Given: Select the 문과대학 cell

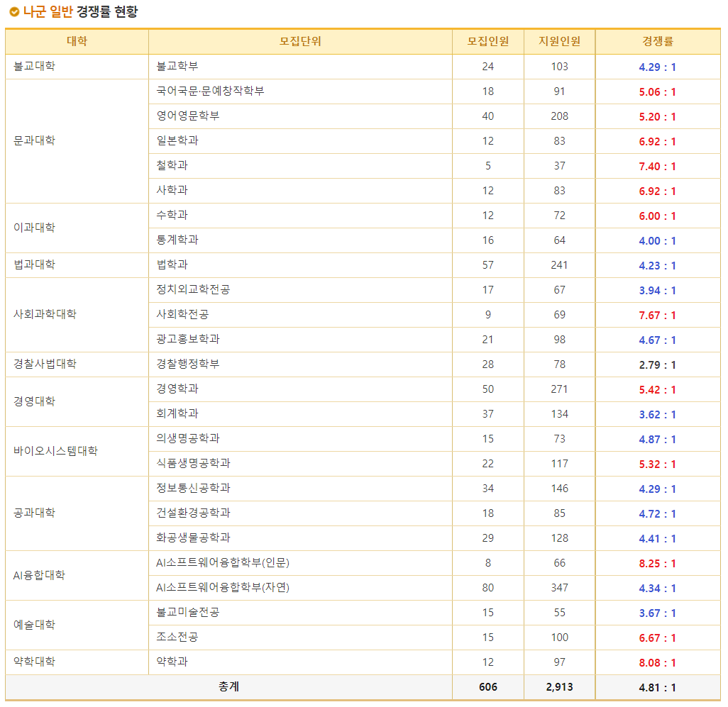Looking at the screenshot, I should [34, 140].
